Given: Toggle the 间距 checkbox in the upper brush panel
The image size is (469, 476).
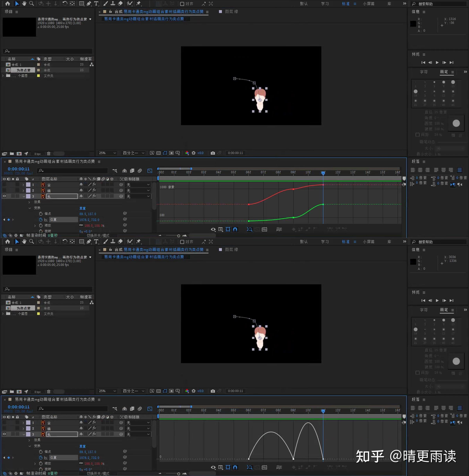Looking at the screenshot, I should 417,135.
